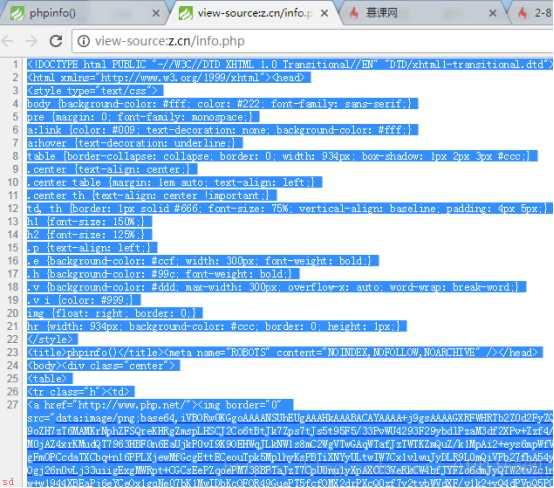Click the .v background-color #ddd line

(x=277, y=287)
